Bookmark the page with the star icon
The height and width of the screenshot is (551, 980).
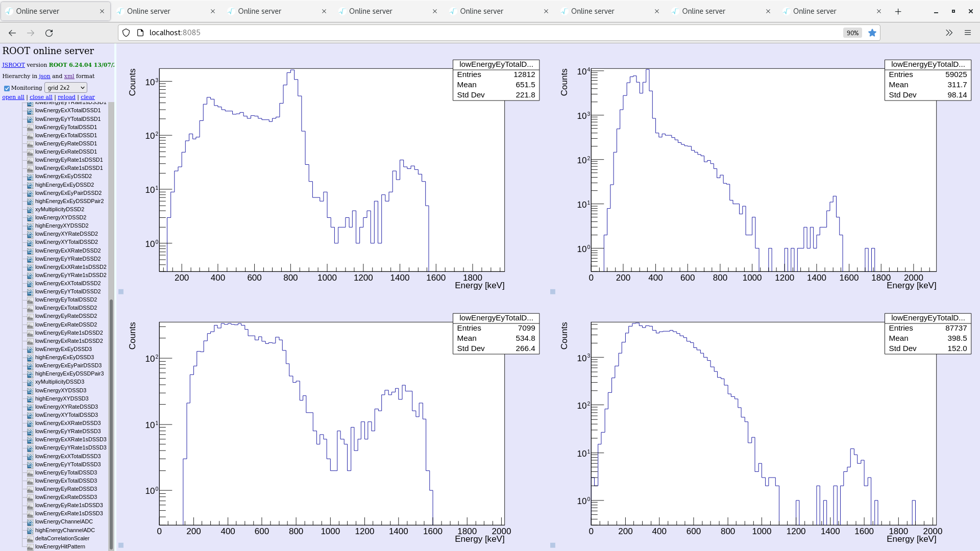click(x=872, y=32)
